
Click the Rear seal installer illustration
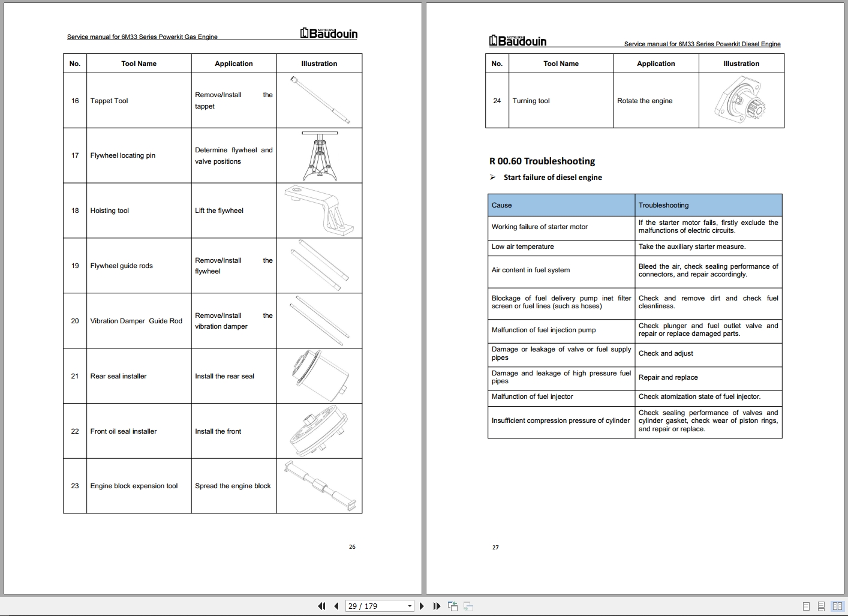pos(319,375)
